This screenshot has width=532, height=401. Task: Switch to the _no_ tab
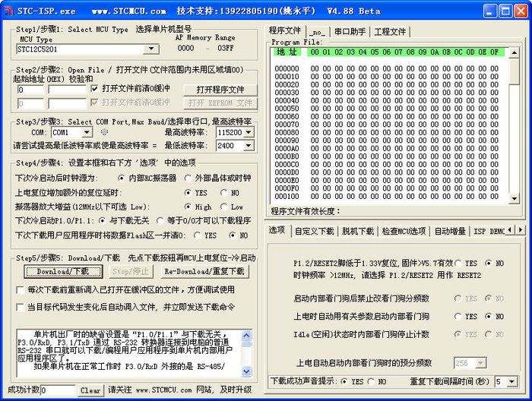pos(317,32)
